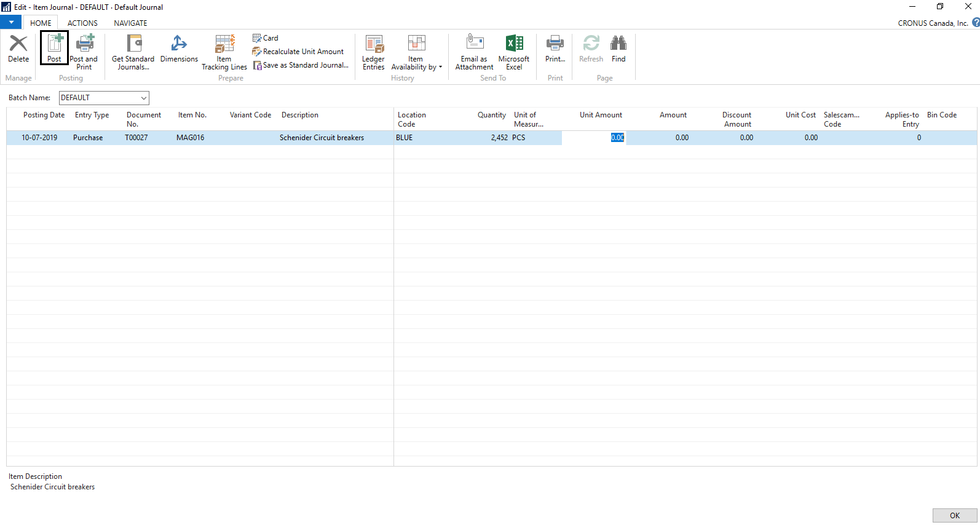Open Item Tracking Lines

tap(224, 44)
